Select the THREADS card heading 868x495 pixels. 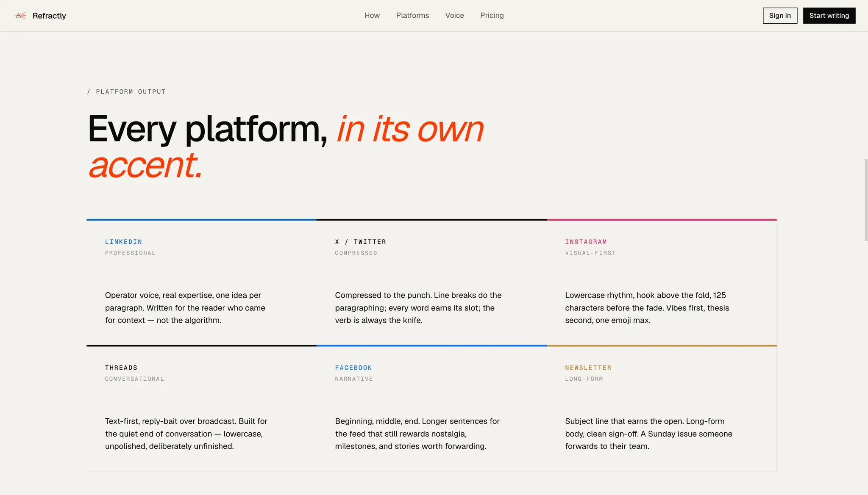click(121, 368)
